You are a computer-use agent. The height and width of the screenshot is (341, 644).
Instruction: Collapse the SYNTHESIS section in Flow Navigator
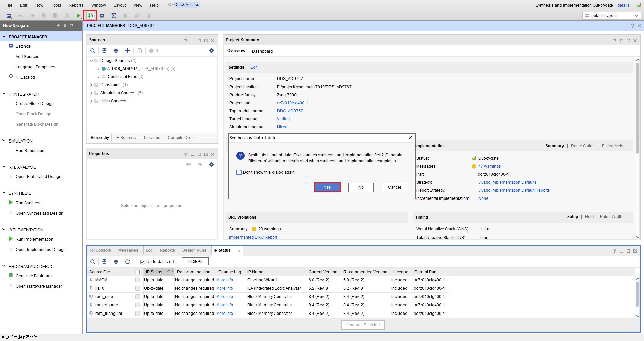click(x=4, y=193)
